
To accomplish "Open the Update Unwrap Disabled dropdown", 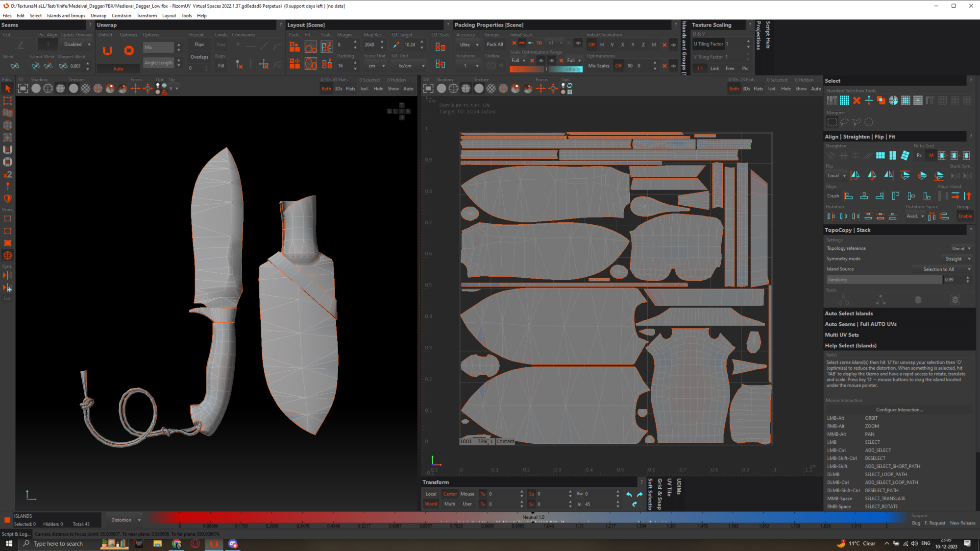I will point(76,44).
